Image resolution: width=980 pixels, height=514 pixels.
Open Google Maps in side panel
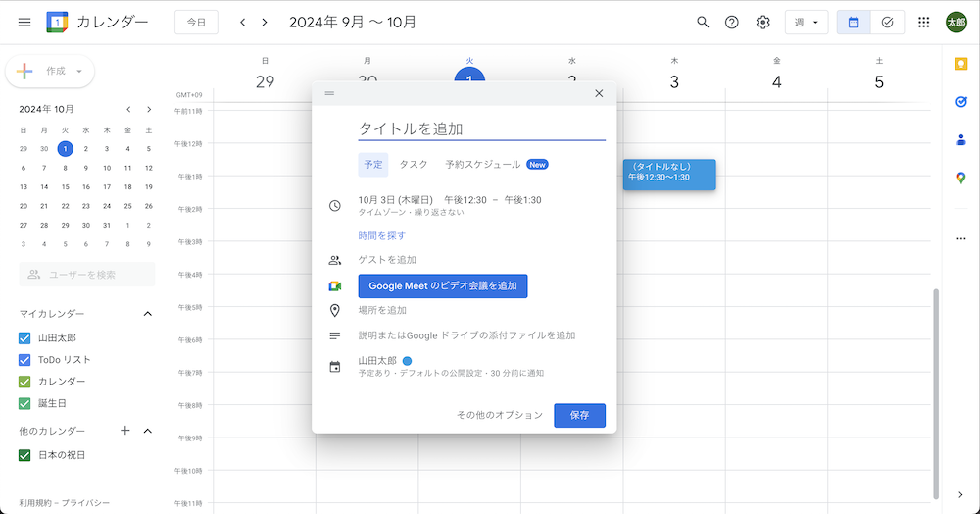point(960,178)
